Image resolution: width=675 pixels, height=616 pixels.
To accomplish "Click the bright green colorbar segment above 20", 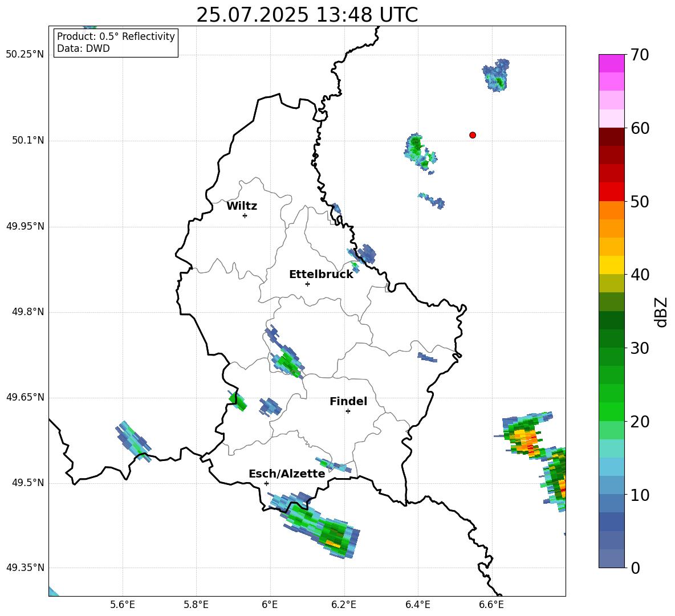I will coord(611,411).
